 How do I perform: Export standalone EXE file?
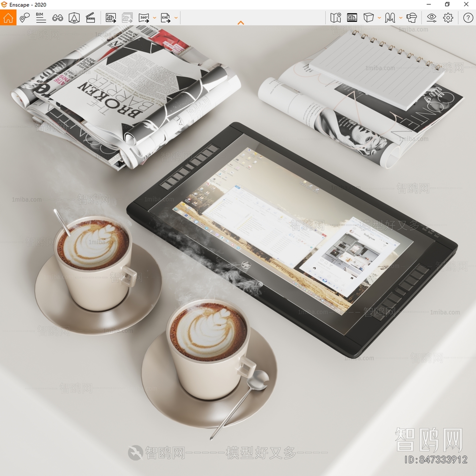166,18
